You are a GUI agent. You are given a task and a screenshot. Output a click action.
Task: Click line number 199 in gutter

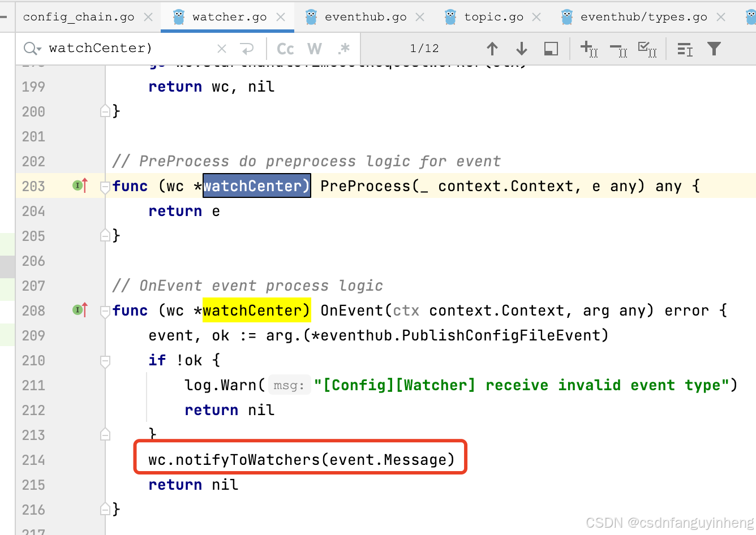33,87
